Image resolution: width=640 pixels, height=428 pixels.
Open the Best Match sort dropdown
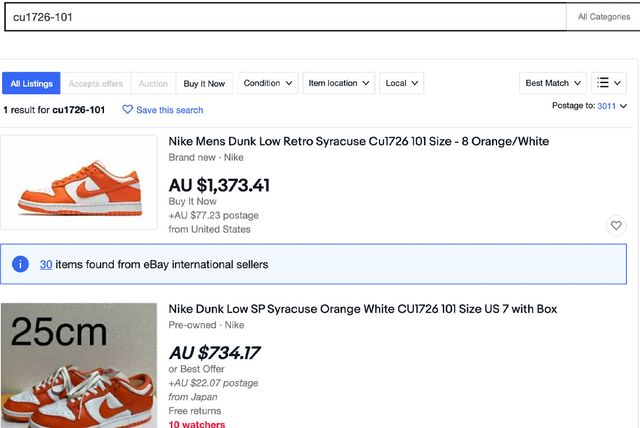coord(553,83)
